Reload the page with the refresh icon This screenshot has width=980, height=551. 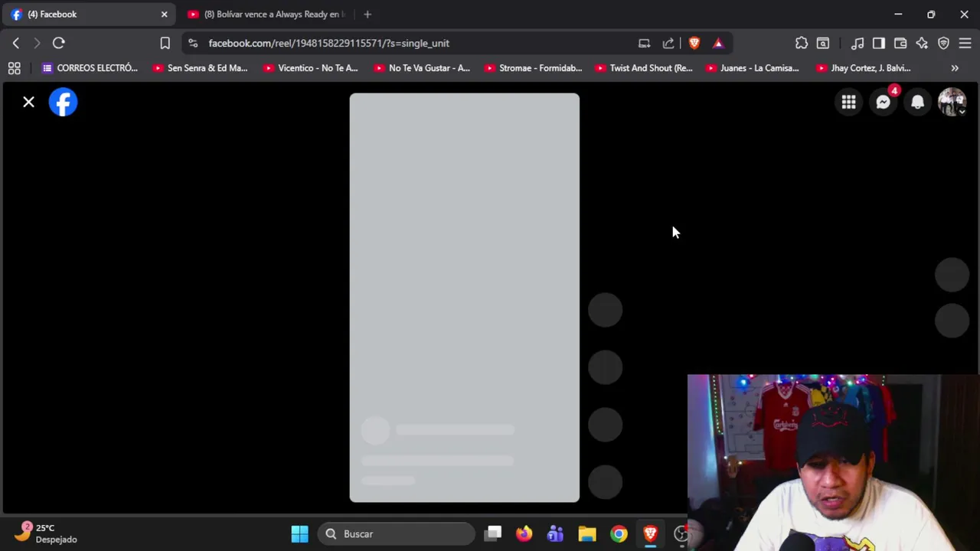(x=59, y=43)
